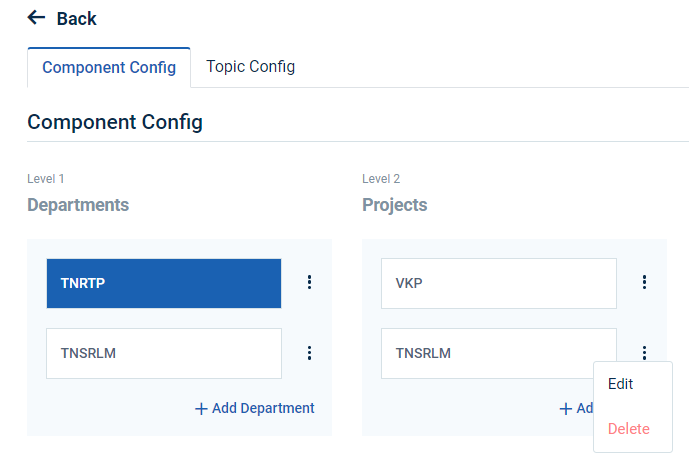
Task: Select the Component Config tab
Action: click(x=109, y=68)
